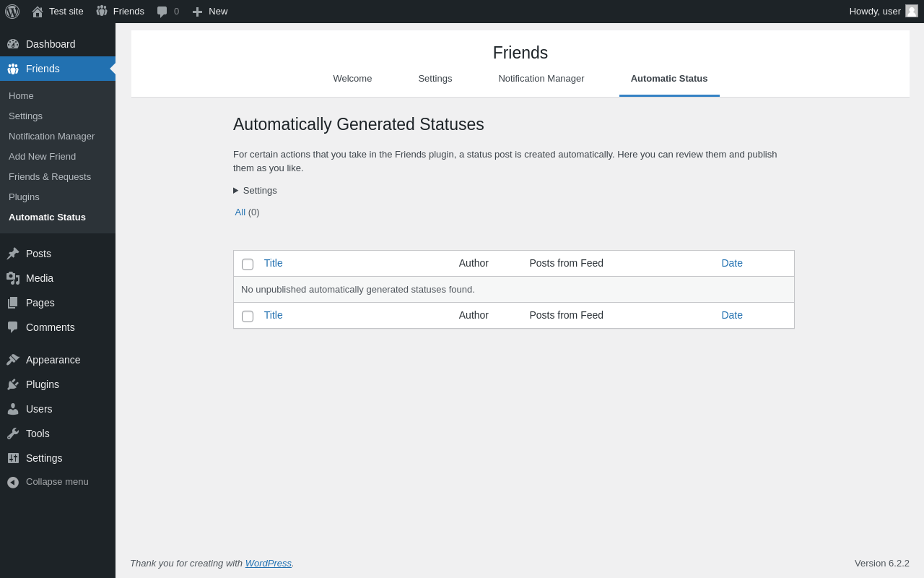924x578 pixels.
Task: Open the Tools wrench icon
Action: click(13, 433)
